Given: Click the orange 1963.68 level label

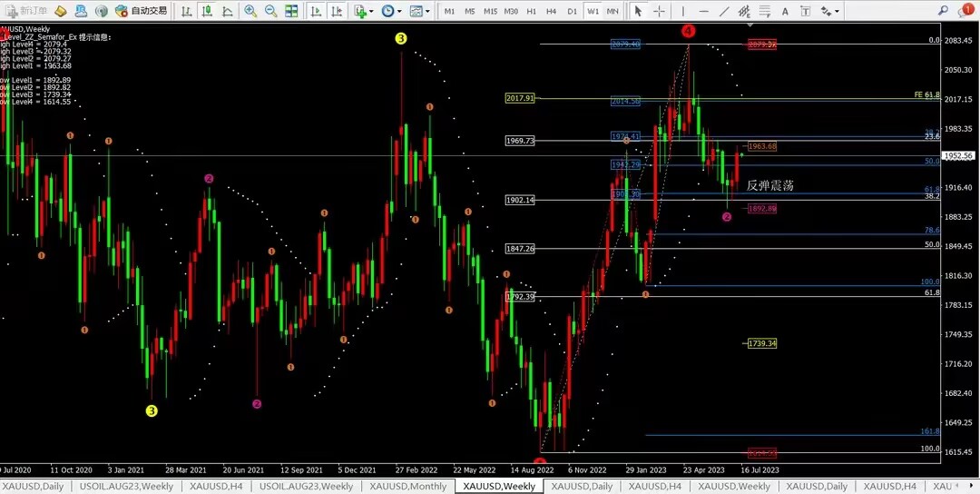Looking at the screenshot, I should (762, 145).
